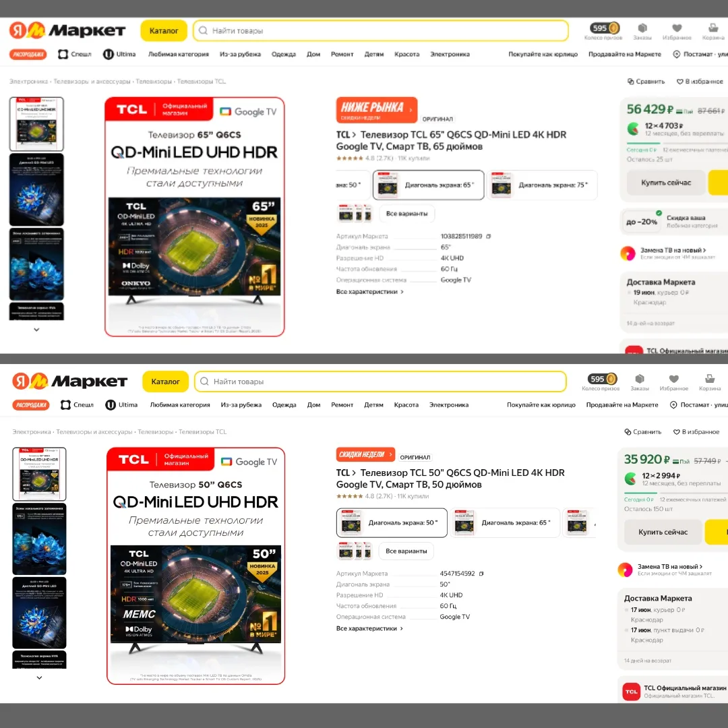Add 65-inch TV to В избранное
This screenshot has width=728, height=728.
(x=699, y=82)
